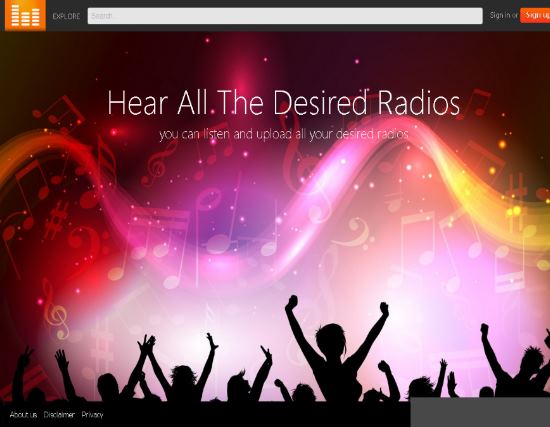550x427 pixels.
Task: Click the Sign in link
Action: click(x=499, y=15)
